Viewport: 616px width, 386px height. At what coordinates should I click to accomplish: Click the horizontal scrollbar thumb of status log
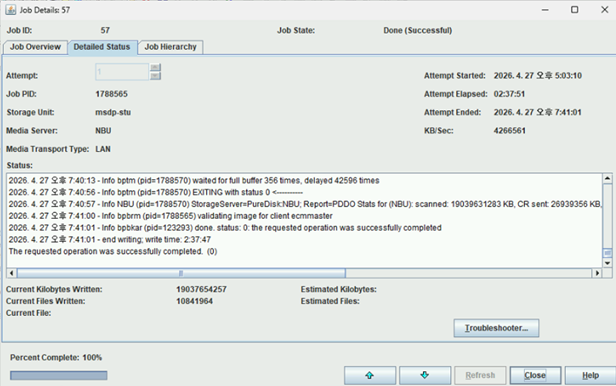click(x=181, y=273)
